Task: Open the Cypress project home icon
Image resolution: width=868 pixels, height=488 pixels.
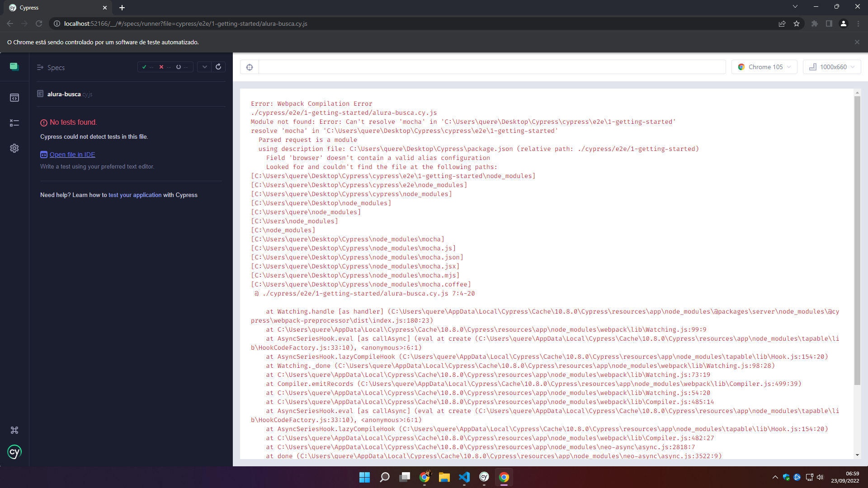Action: 14,67
